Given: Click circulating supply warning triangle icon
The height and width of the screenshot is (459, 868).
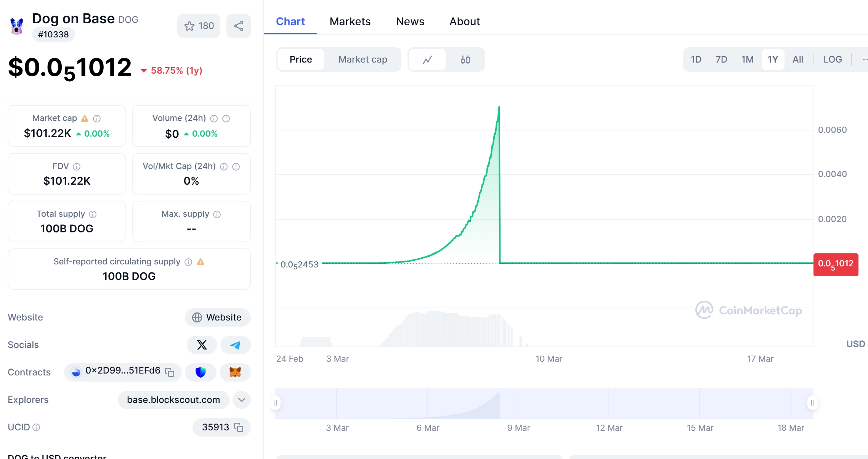Looking at the screenshot, I should tap(201, 262).
